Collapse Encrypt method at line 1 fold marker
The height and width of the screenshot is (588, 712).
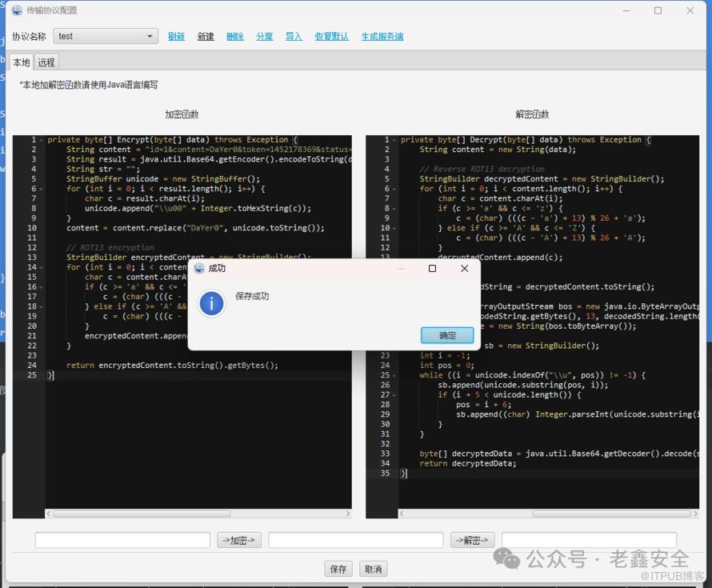click(x=42, y=140)
